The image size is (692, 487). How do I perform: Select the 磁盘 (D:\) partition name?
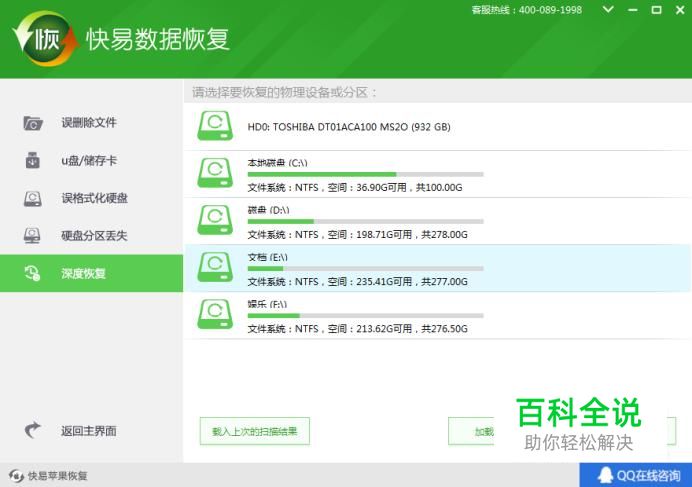[x=268, y=210]
